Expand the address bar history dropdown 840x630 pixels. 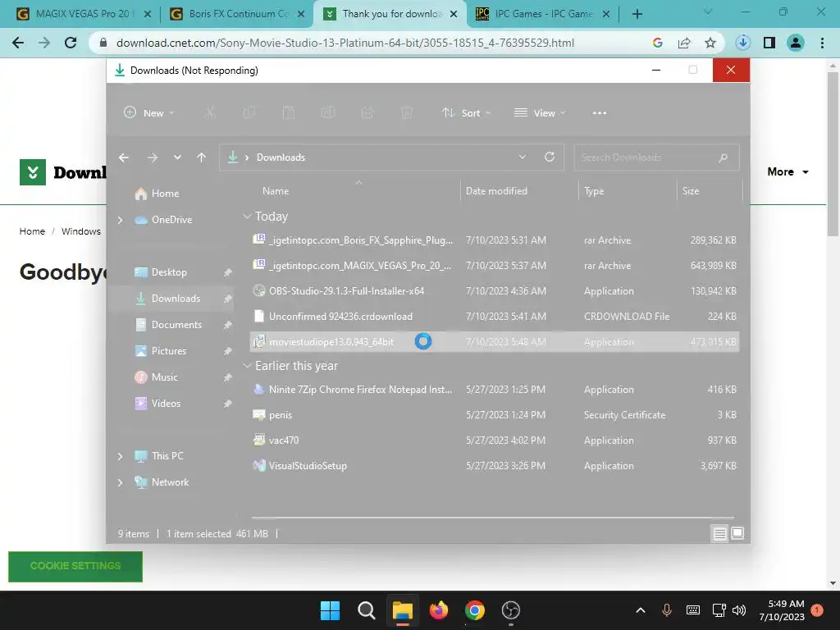(x=523, y=157)
